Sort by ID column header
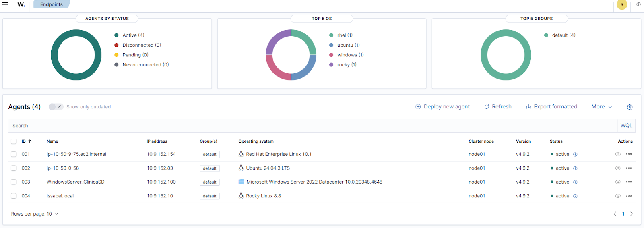This screenshot has height=228, width=644. [x=27, y=141]
